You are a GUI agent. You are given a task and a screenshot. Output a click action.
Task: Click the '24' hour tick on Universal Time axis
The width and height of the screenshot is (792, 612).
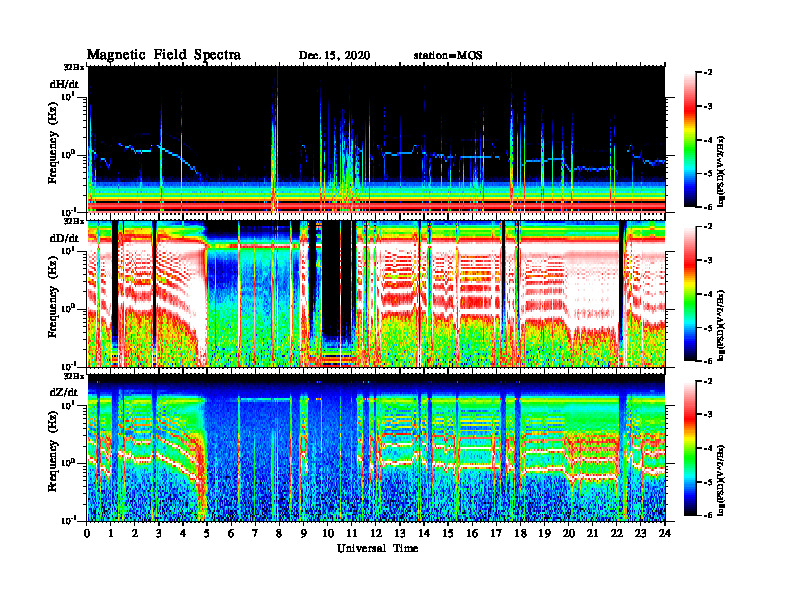click(x=665, y=534)
